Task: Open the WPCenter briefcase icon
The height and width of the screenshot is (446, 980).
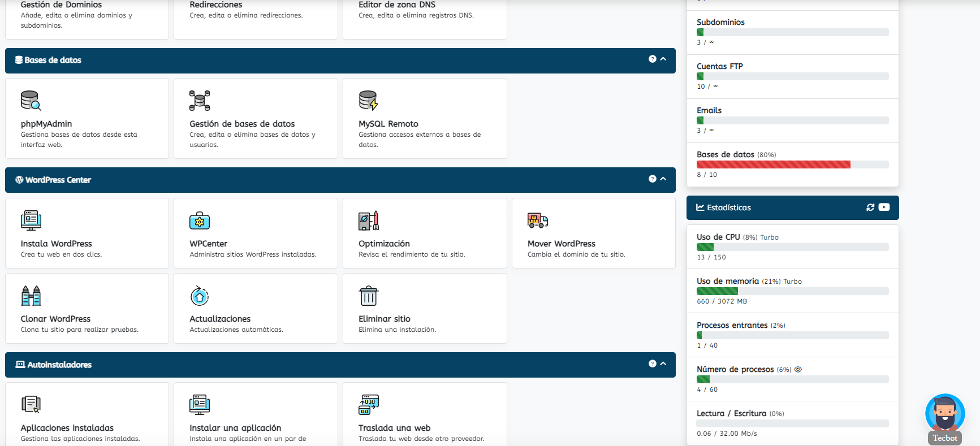Action: 200,220
